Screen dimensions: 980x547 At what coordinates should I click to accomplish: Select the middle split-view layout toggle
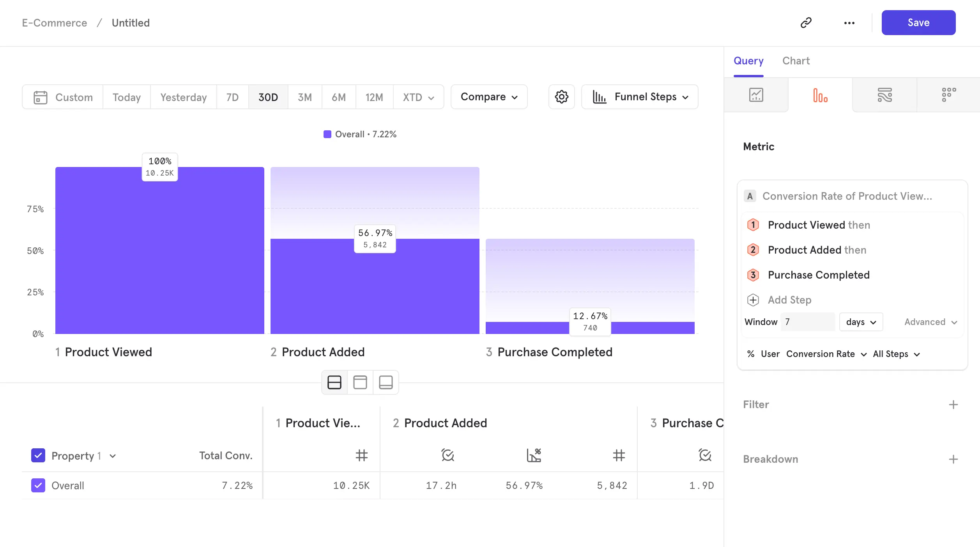(x=360, y=382)
